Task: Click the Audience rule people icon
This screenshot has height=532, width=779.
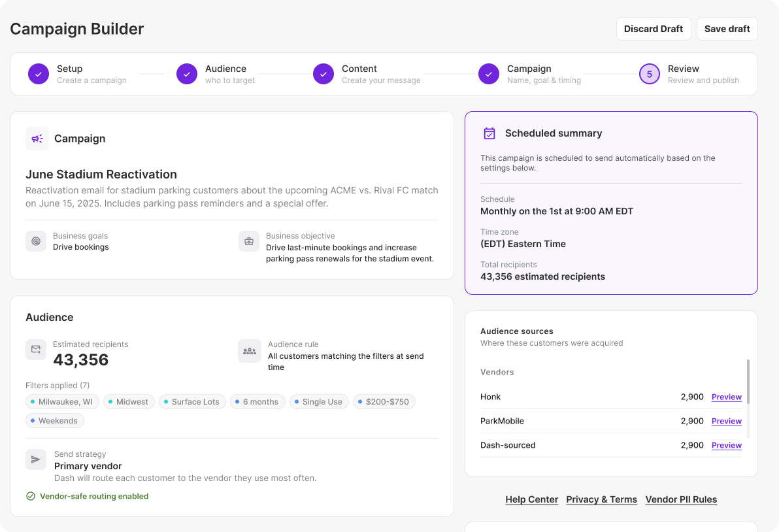Action: pyautogui.click(x=250, y=351)
